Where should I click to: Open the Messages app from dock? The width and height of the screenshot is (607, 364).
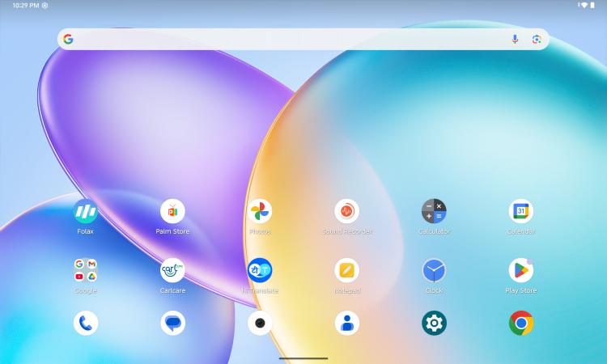(x=172, y=323)
